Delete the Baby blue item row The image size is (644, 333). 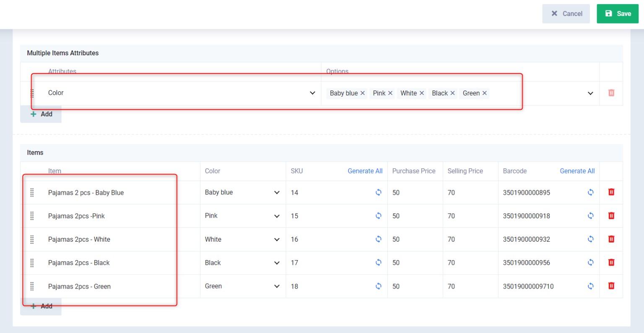tap(611, 192)
